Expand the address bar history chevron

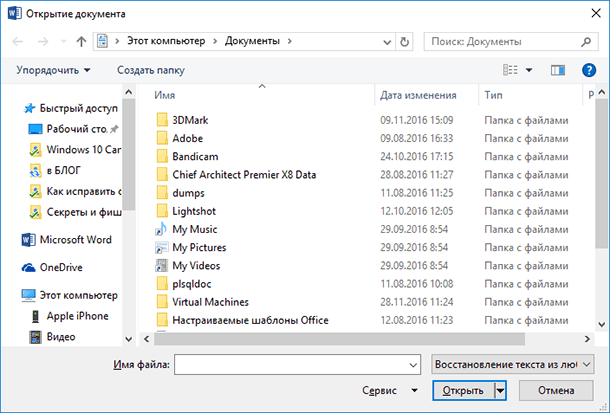click(387, 42)
